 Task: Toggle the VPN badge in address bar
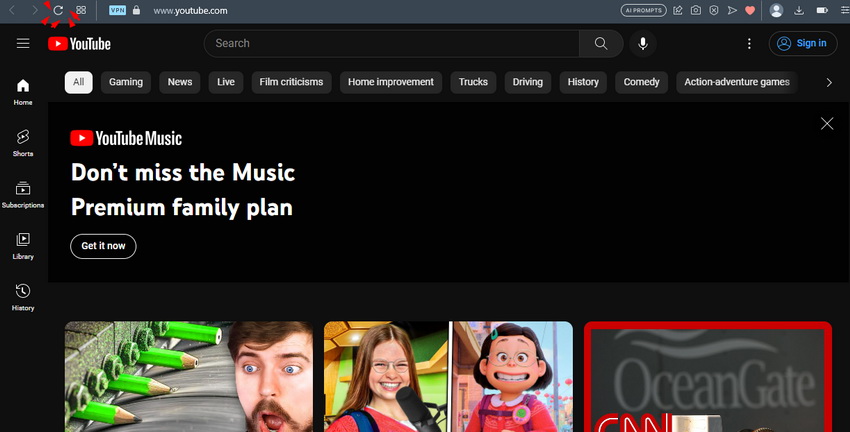(x=117, y=10)
